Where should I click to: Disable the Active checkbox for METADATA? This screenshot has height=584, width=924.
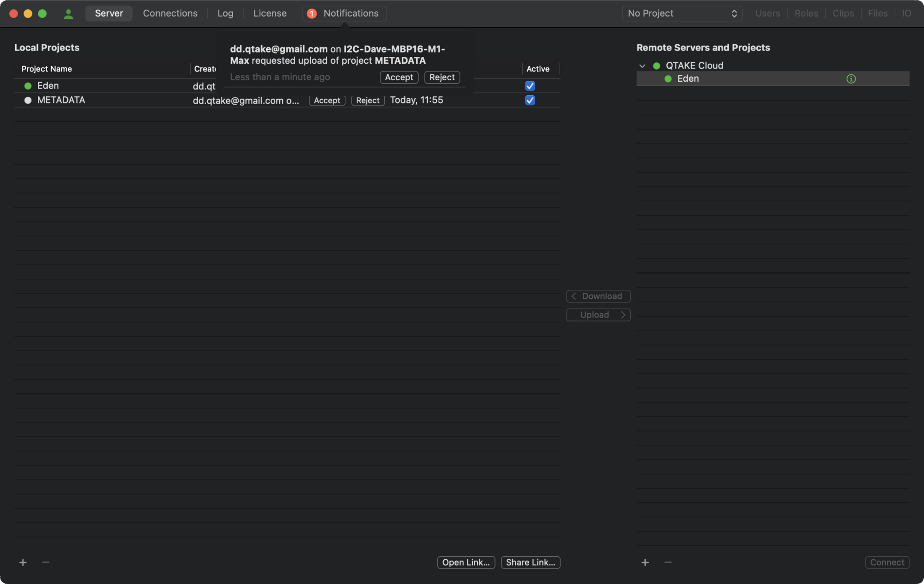[x=530, y=100]
